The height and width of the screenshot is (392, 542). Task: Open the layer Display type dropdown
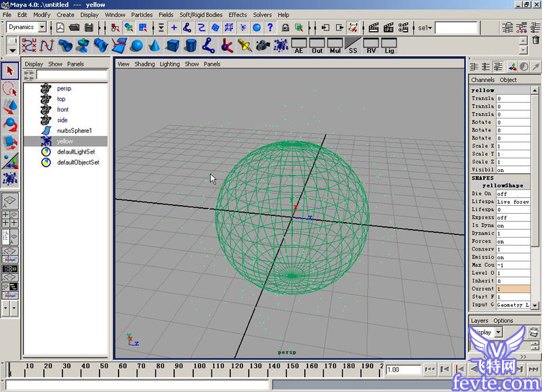[x=497, y=332]
